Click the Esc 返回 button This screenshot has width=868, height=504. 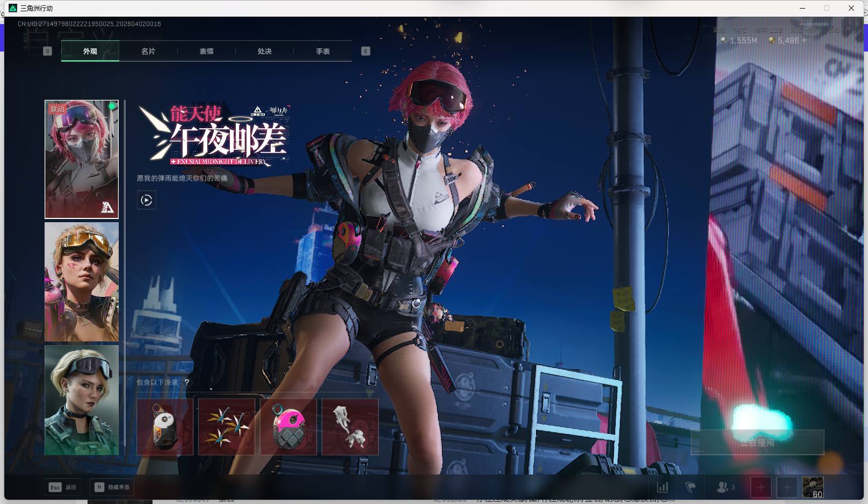point(63,487)
